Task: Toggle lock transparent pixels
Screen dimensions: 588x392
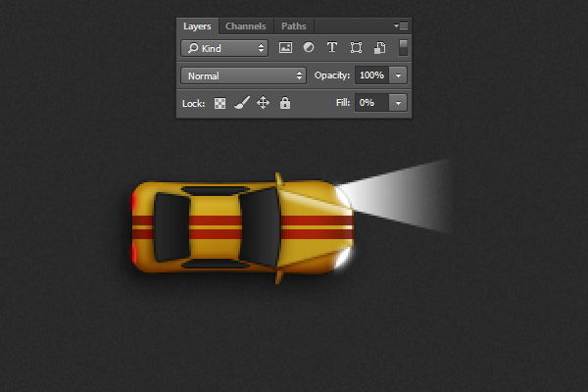Action: click(x=220, y=103)
